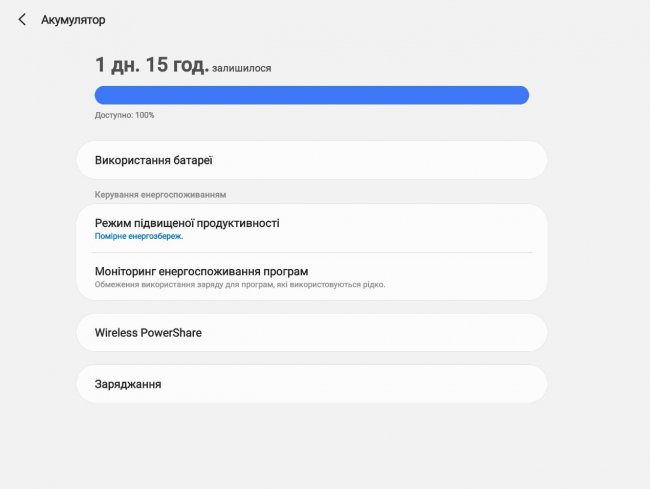Image resolution: width=650 pixels, height=489 pixels.
Task: Open the Заряджання option
Action: point(312,384)
